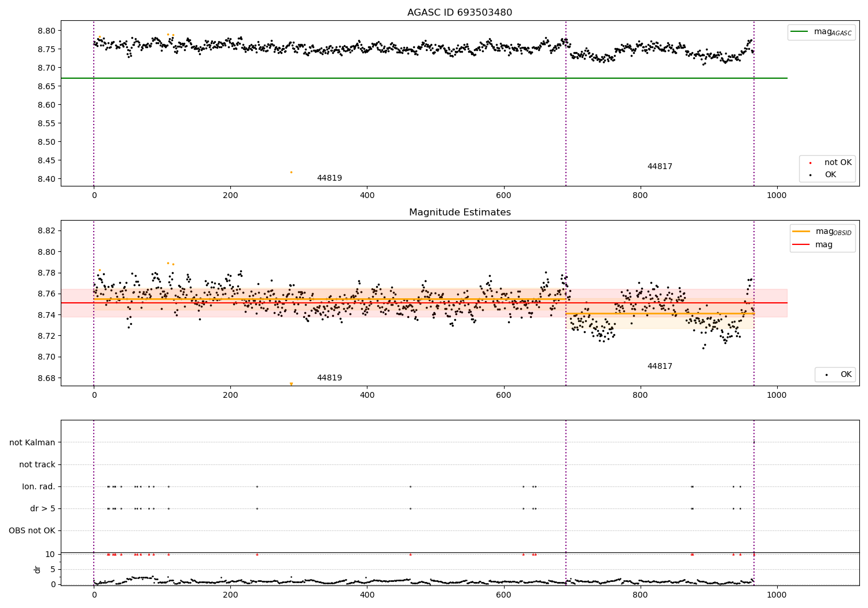The image size is (868, 608).
Task: Click the 'OK' legend entry in middle plot
Action: [x=838, y=375]
